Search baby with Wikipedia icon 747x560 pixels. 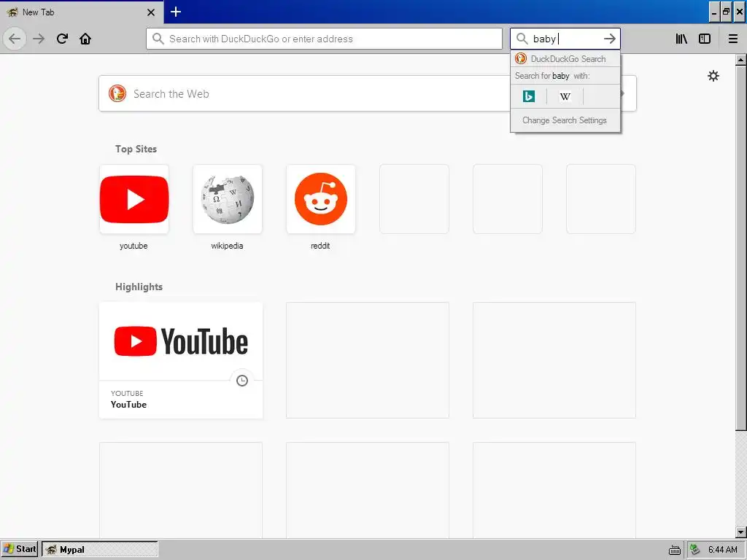[x=565, y=96]
